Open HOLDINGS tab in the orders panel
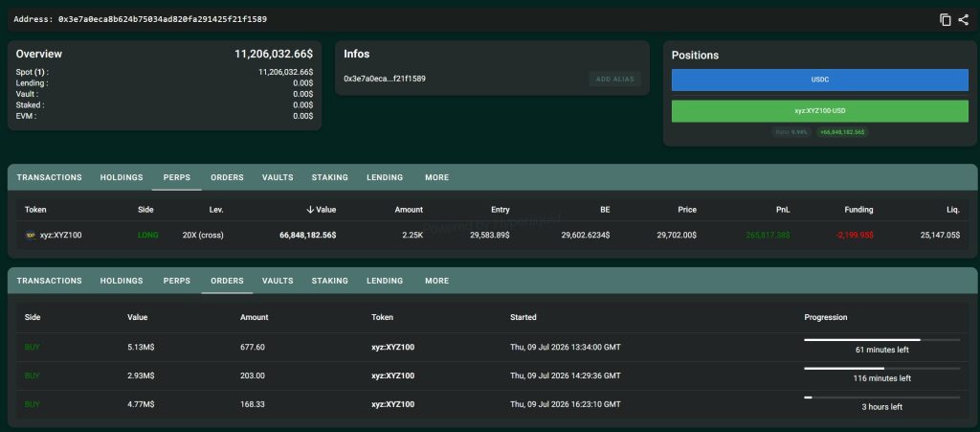Image resolution: width=980 pixels, height=432 pixels. tap(122, 281)
